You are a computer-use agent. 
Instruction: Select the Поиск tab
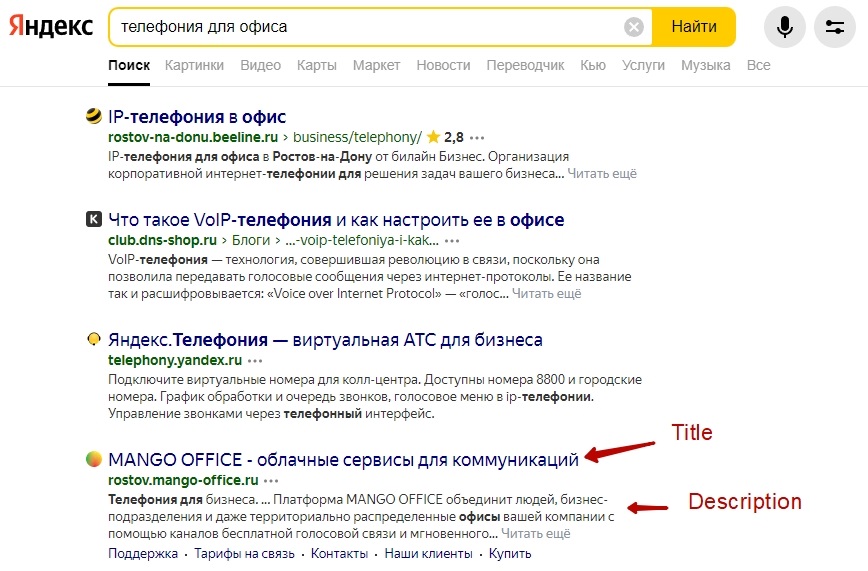129,65
